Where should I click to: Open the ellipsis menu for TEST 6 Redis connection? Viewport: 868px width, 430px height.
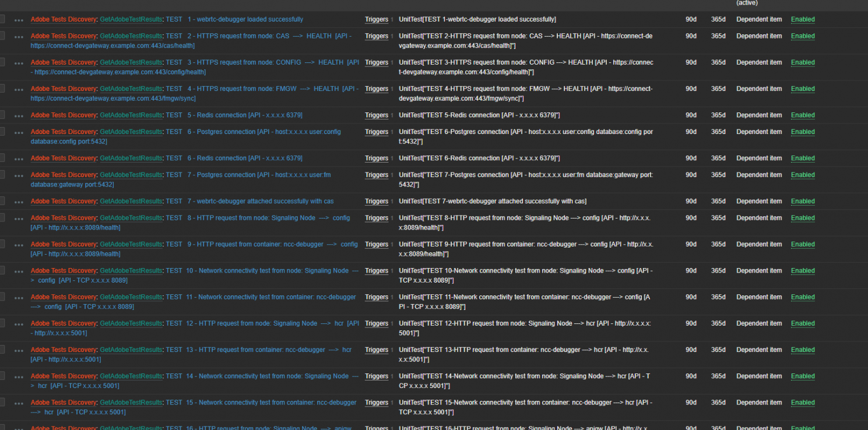click(19, 158)
